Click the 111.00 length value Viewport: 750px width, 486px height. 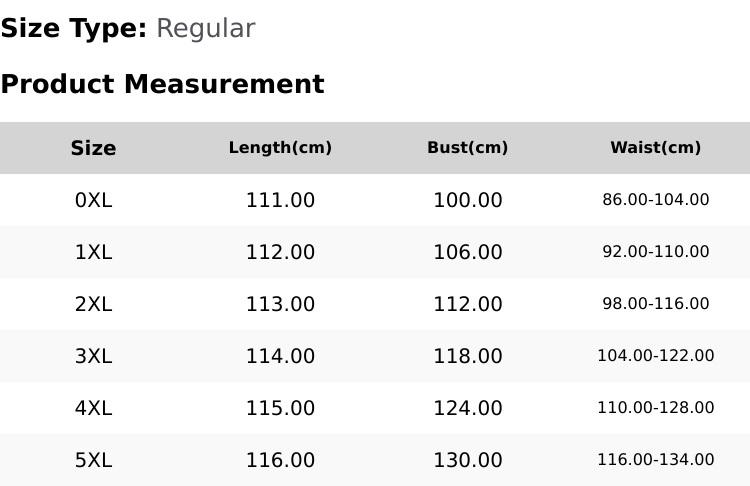(x=280, y=200)
